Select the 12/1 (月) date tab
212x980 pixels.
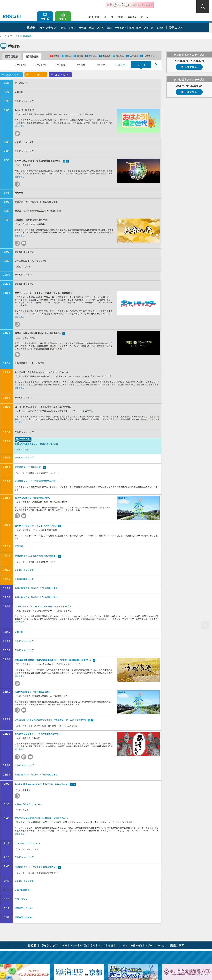coord(21,65)
